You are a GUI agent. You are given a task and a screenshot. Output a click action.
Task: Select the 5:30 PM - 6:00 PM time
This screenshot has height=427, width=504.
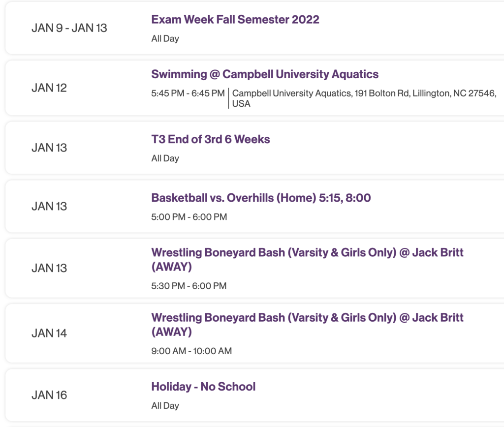pos(189,286)
